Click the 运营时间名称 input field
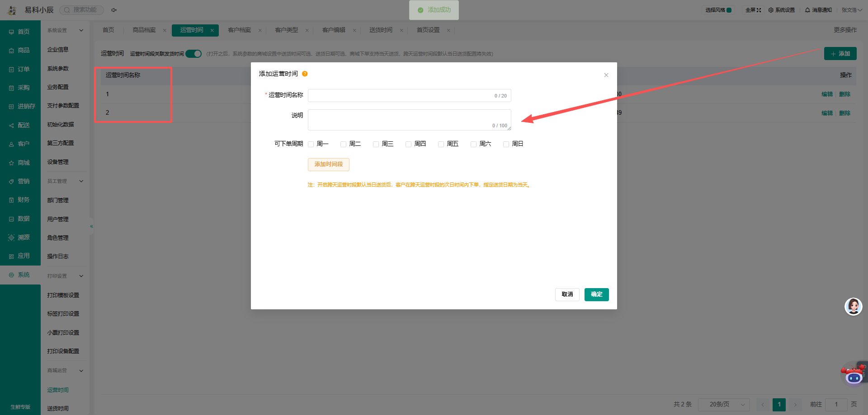This screenshot has width=868, height=415. tap(410, 96)
